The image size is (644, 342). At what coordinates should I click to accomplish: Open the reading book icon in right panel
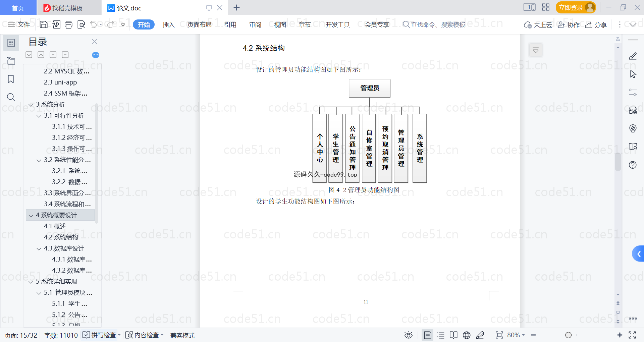pyautogui.click(x=633, y=147)
